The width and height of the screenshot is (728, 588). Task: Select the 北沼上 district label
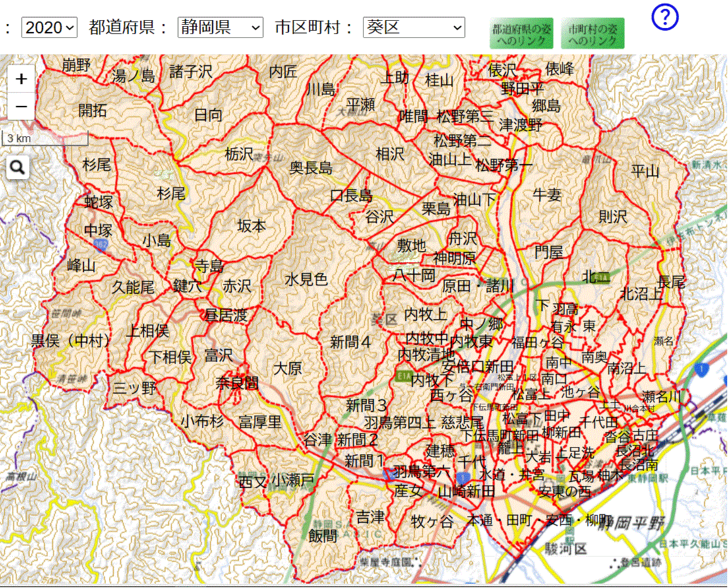642,293
